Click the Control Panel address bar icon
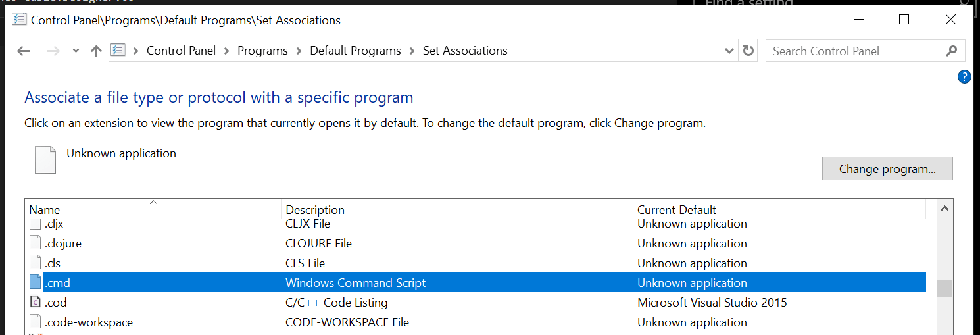The height and width of the screenshot is (335, 980). [118, 51]
